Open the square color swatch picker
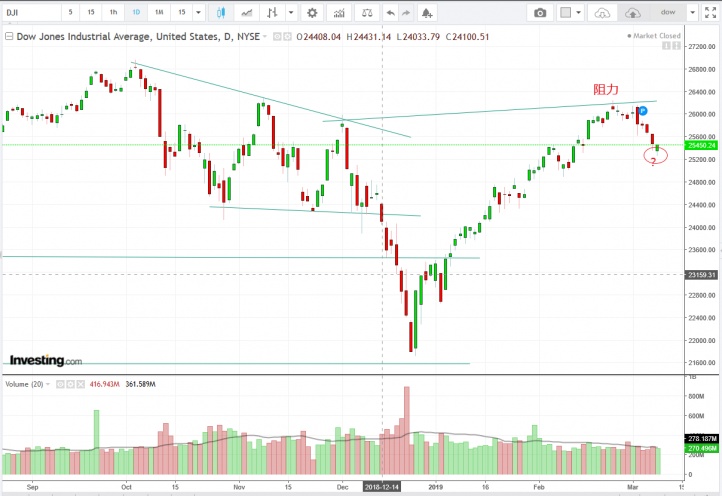The width and height of the screenshot is (722, 496). click(566, 13)
